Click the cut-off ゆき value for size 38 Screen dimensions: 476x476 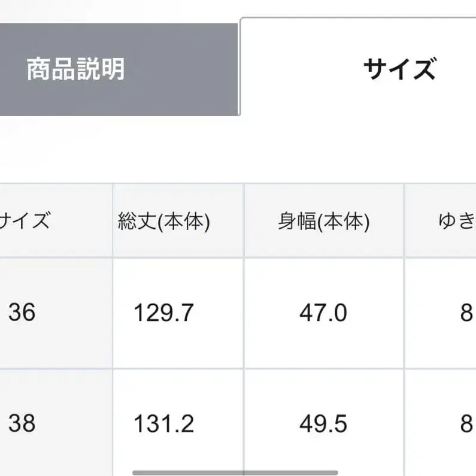465,424
